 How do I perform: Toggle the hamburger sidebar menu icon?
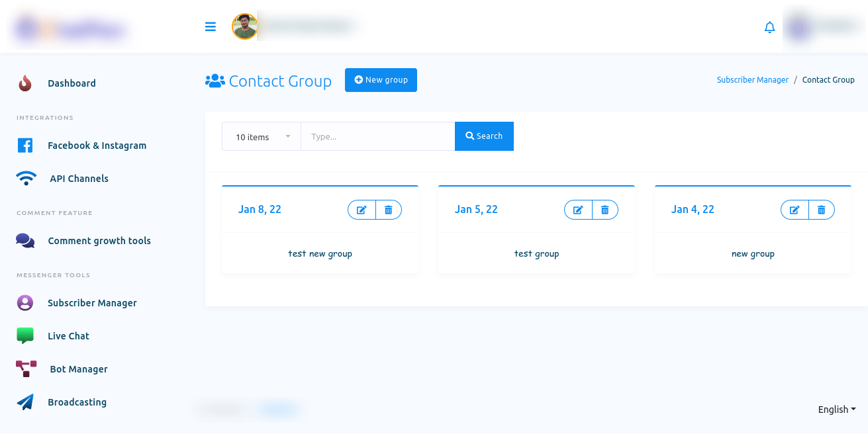pos(211,26)
